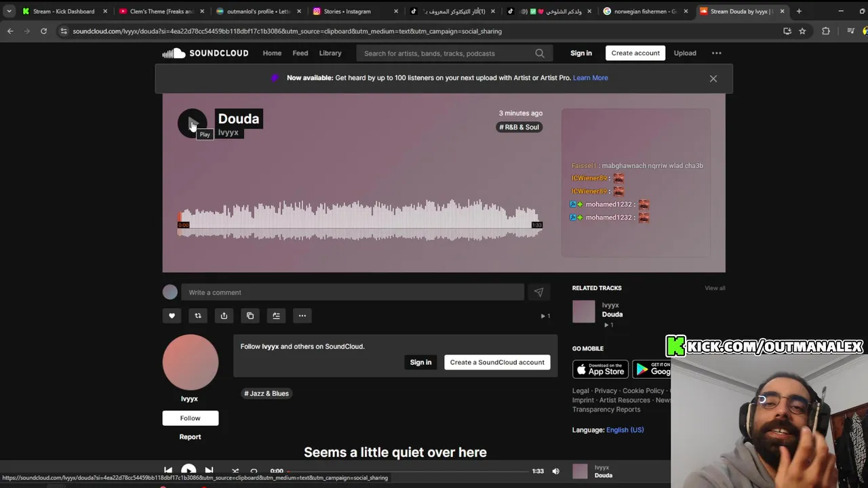Screen dimensions: 868x488
Task: Click the Write a comment field
Action: point(353,292)
